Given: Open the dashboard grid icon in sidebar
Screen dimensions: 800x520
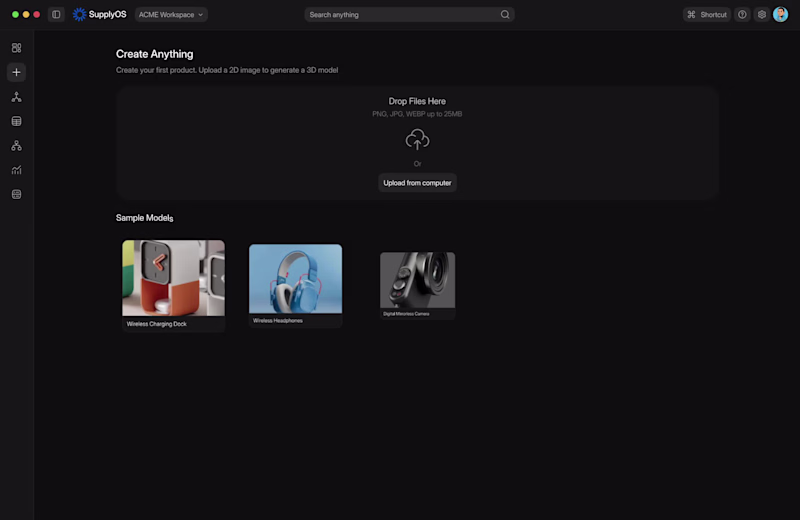Looking at the screenshot, I should (x=16, y=47).
